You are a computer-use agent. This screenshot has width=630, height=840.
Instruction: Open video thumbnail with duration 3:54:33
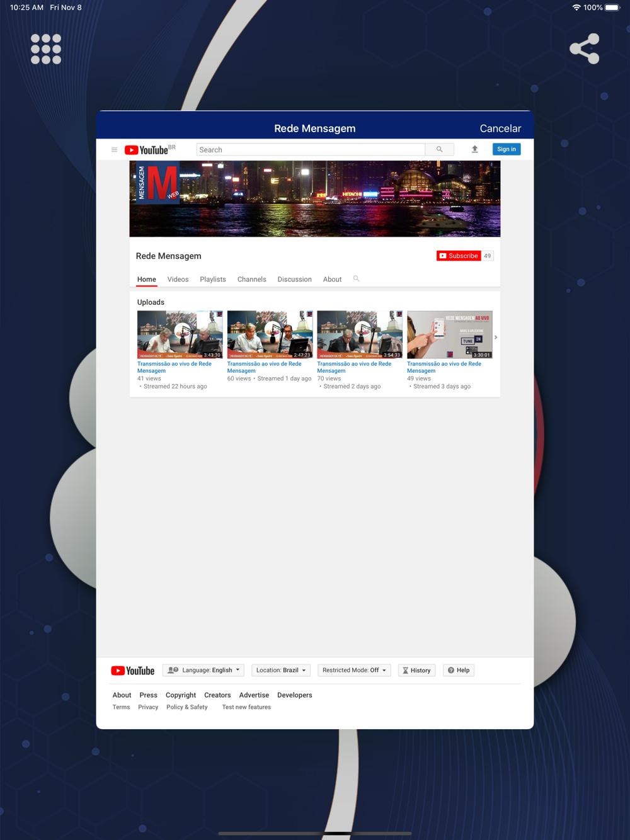[360, 334]
